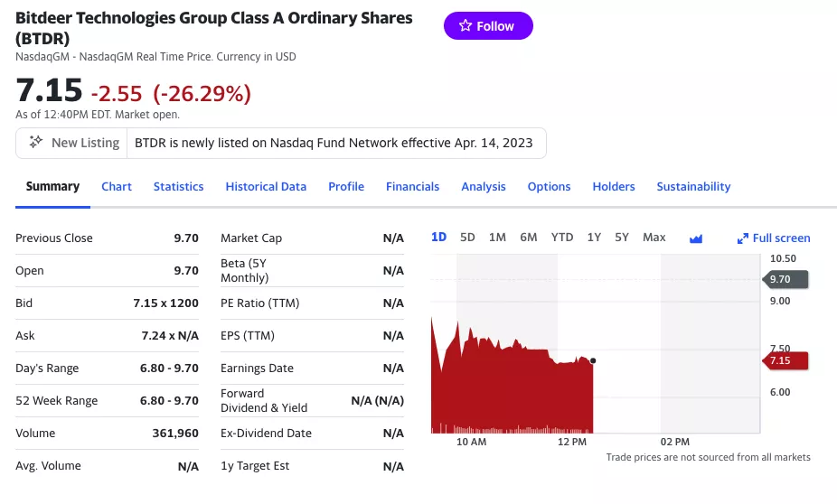Show the Max chart range
The image size is (837, 504).
pyautogui.click(x=654, y=238)
